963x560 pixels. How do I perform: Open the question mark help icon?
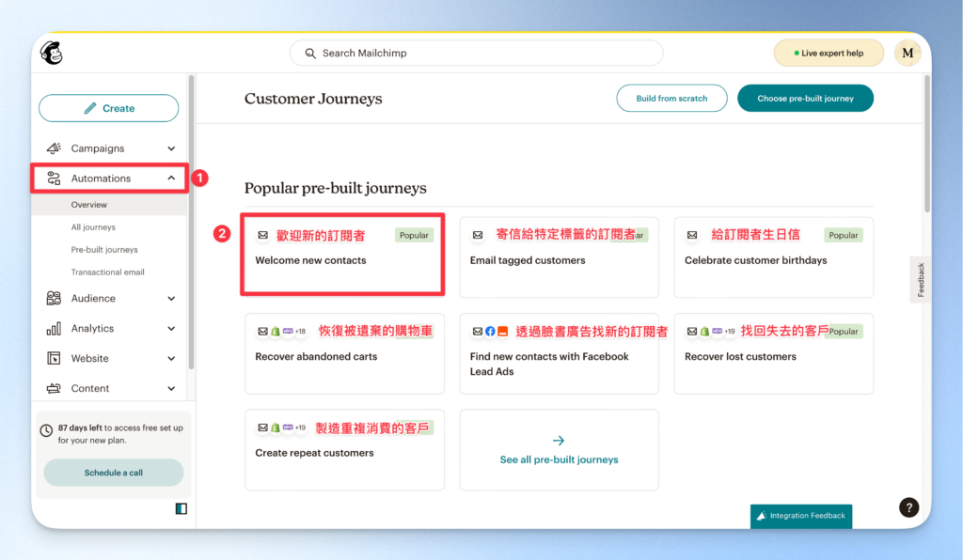(x=909, y=507)
